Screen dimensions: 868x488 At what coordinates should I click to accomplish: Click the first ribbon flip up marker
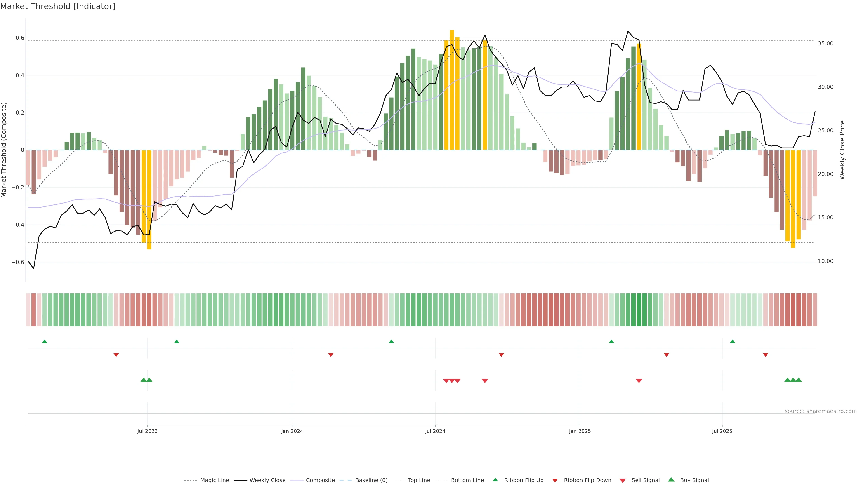45,342
